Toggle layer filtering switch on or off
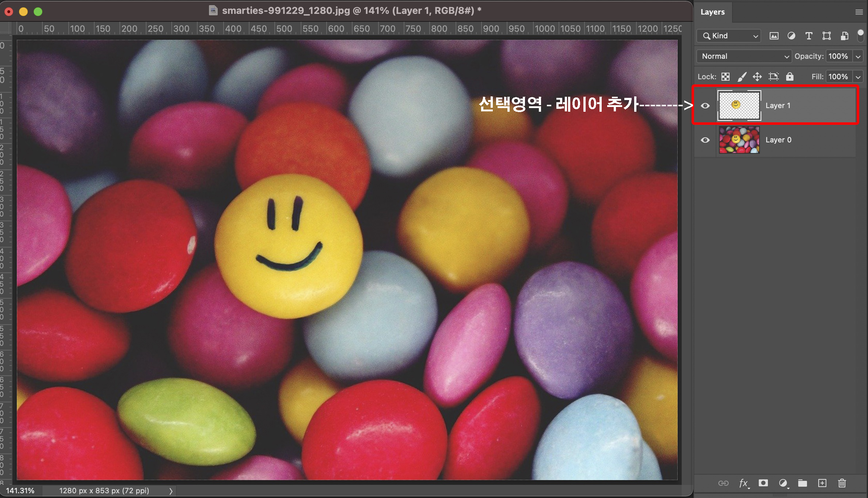Screen dimensions: 868x498 pyautogui.click(x=860, y=37)
